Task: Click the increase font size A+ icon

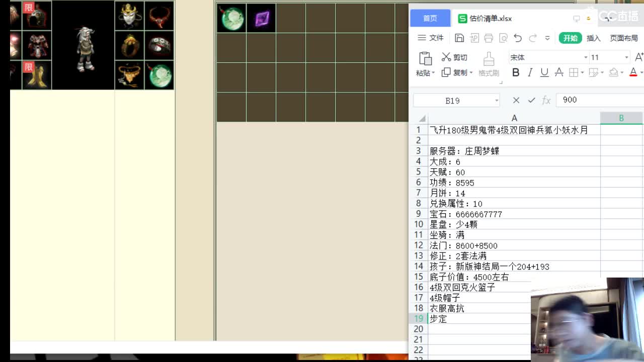Action: tap(639, 57)
